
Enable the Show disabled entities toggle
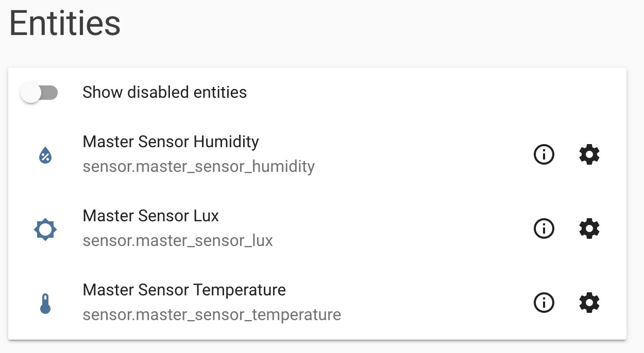40,92
